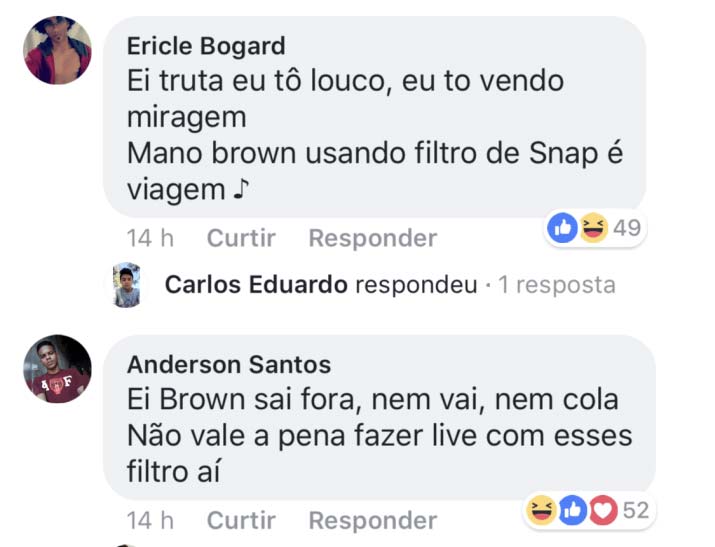View the 52 reactions count

tap(636, 510)
